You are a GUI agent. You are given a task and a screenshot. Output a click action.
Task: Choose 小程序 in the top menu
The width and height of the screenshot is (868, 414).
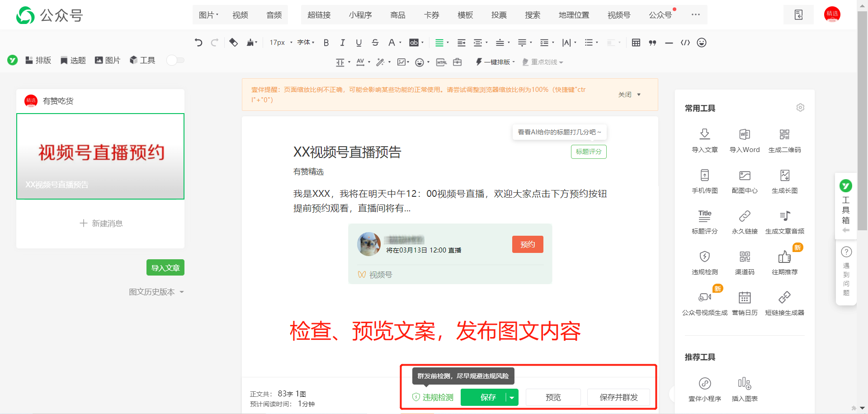coord(360,15)
